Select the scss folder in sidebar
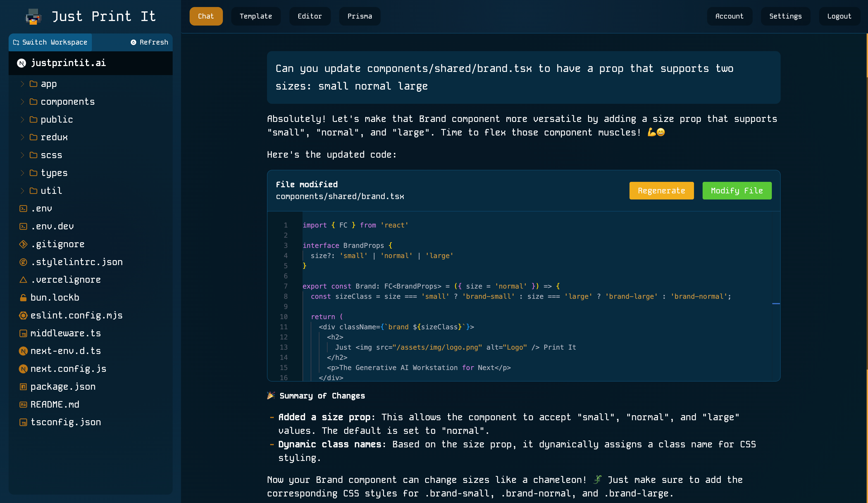The image size is (868, 503). (51, 154)
